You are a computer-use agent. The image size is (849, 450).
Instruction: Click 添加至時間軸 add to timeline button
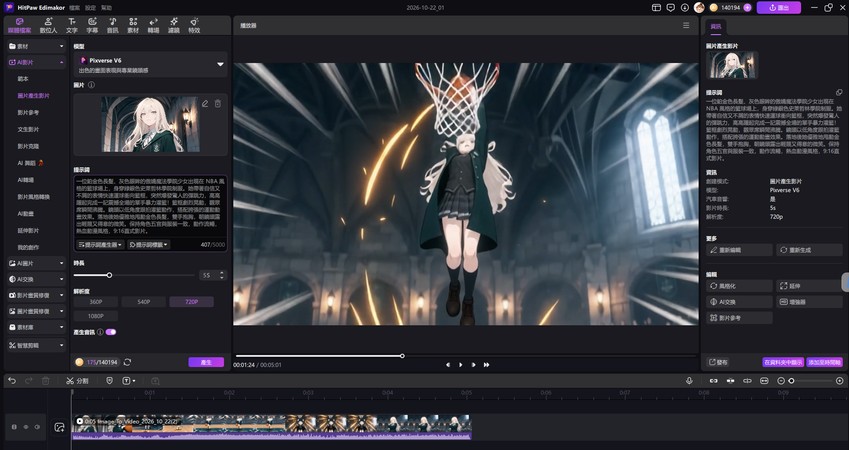click(824, 362)
